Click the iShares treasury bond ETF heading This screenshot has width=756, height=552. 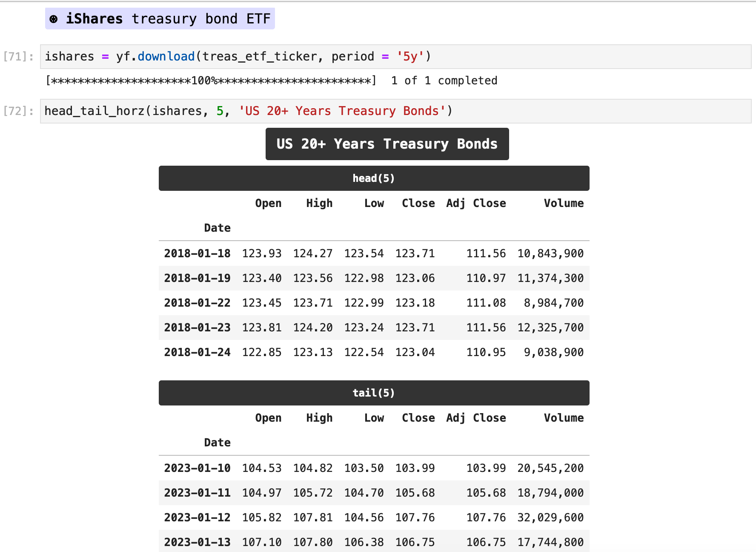(x=160, y=19)
